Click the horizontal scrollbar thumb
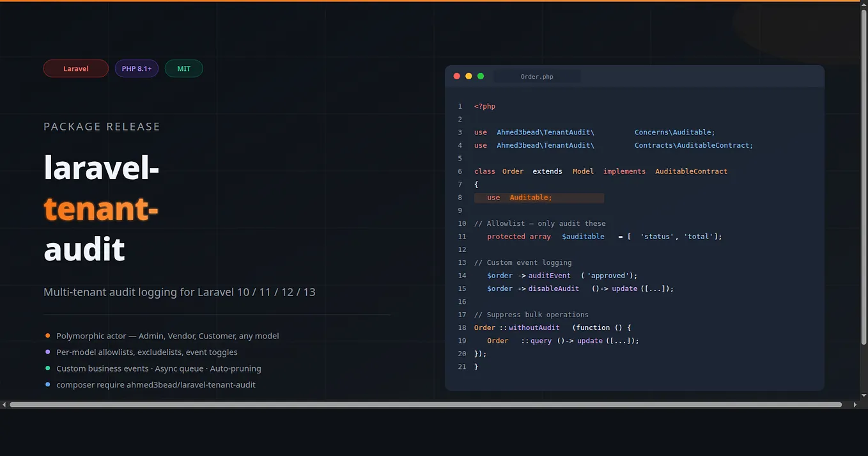Image resolution: width=868 pixels, height=456 pixels. pos(426,405)
